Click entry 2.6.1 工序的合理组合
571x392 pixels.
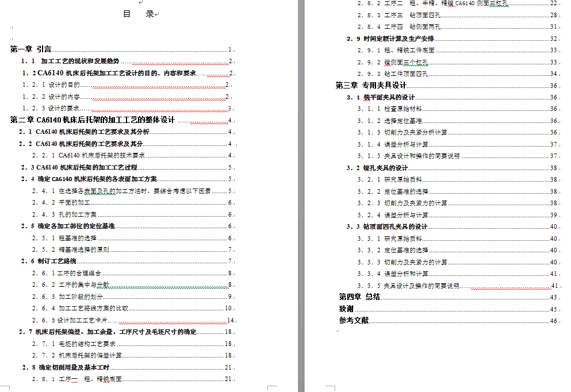133,274
